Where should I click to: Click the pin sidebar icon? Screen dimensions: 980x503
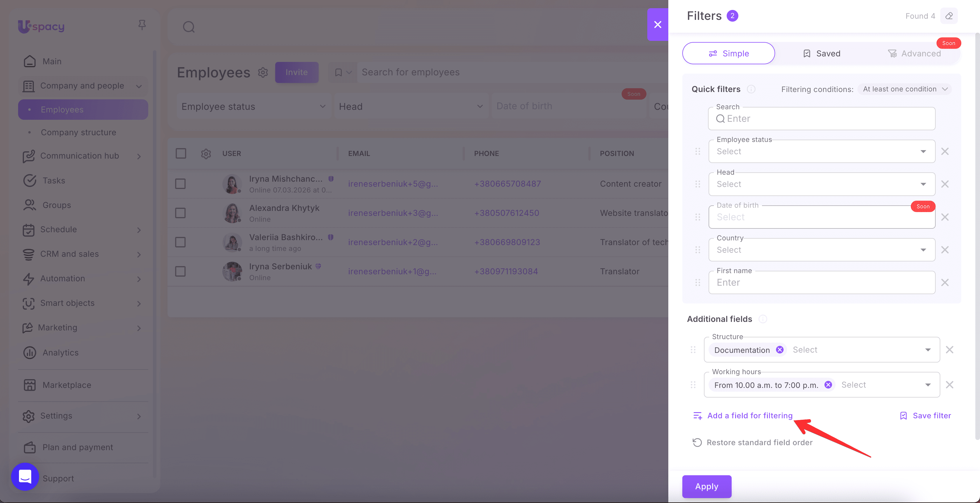pyautogui.click(x=142, y=25)
